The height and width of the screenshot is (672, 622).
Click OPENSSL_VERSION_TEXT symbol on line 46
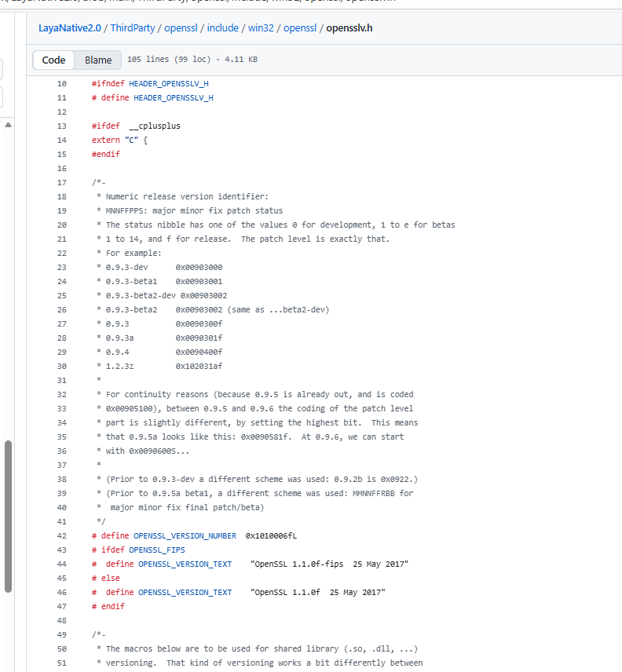point(185,592)
